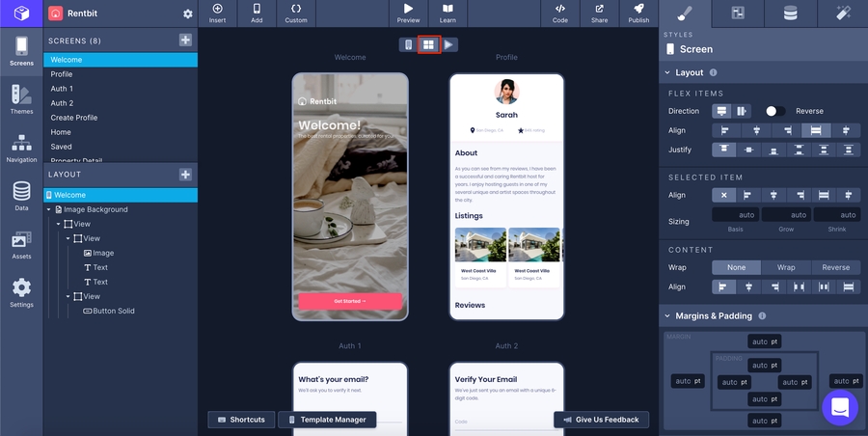Collapse the Layout styles section

tap(666, 72)
